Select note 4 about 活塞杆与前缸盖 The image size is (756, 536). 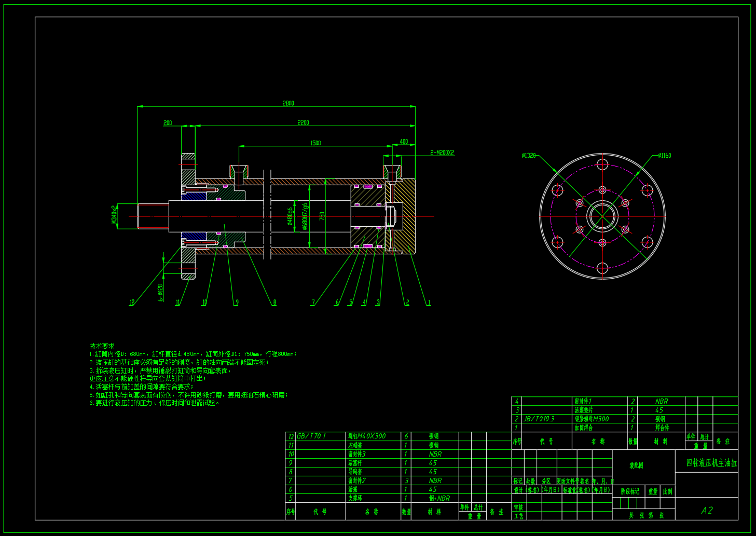[x=141, y=387]
